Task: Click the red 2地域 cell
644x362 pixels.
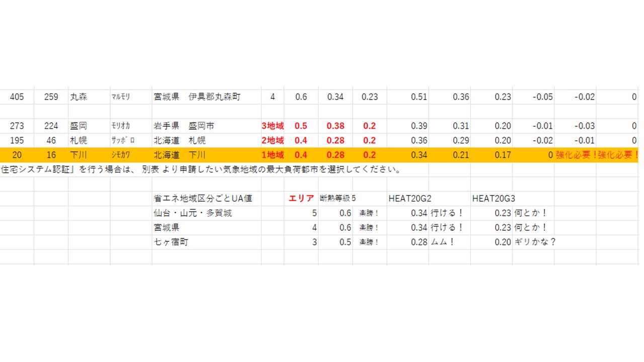Action: [x=273, y=141]
